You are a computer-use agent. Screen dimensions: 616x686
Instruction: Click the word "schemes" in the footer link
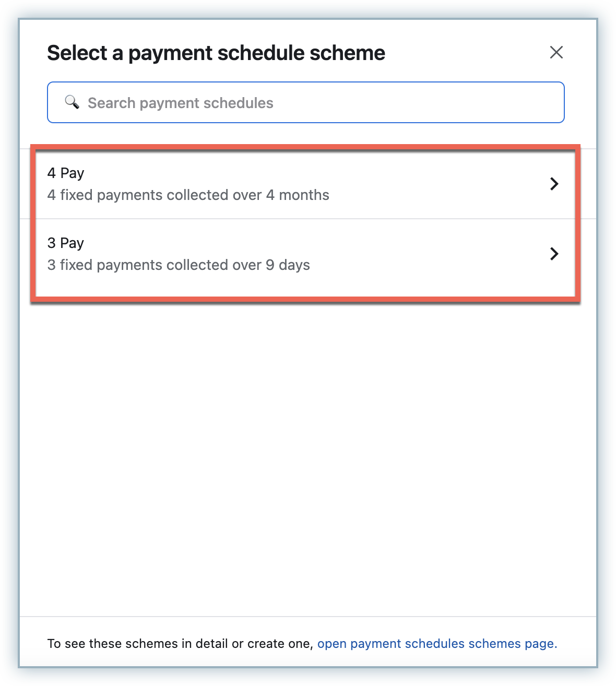click(494, 644)
